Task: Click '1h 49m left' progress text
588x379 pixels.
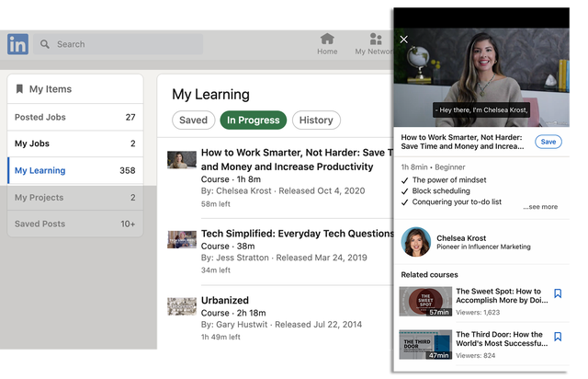Action: [x=220, y=337]
